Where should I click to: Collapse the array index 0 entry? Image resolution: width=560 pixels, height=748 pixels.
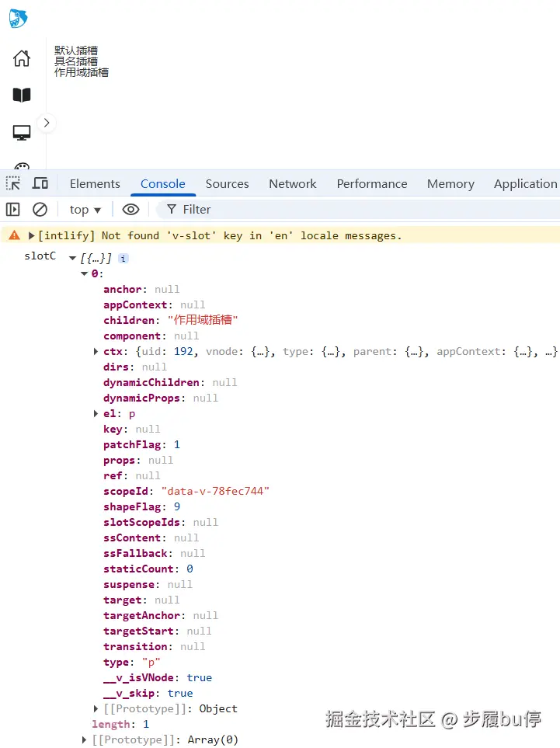tap(85, 274)
